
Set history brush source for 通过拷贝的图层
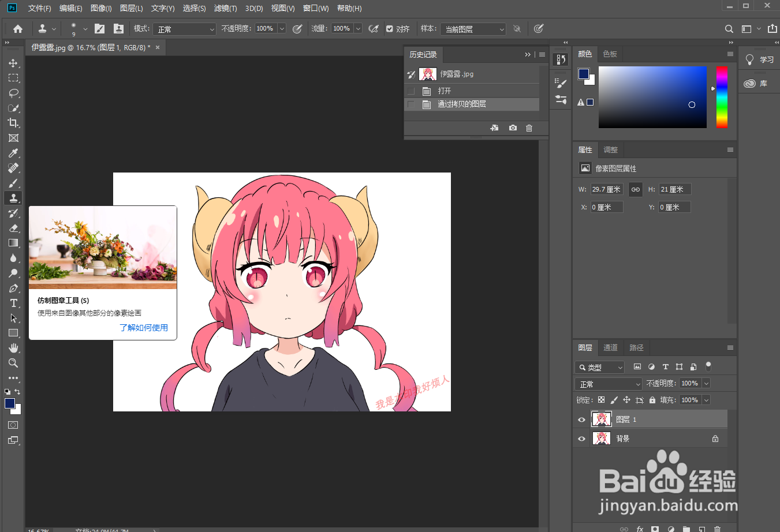point(411,104)
